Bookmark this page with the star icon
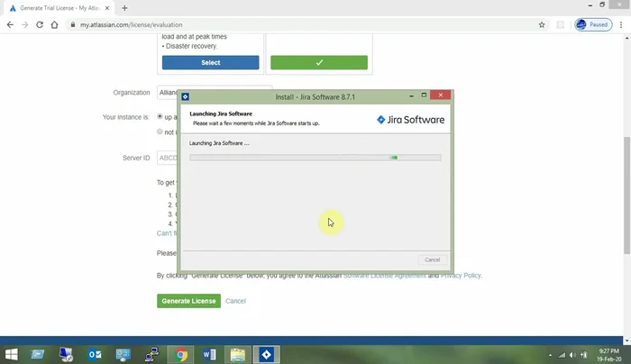The width and height of the screenshot is (631, 364). (542, 25)
